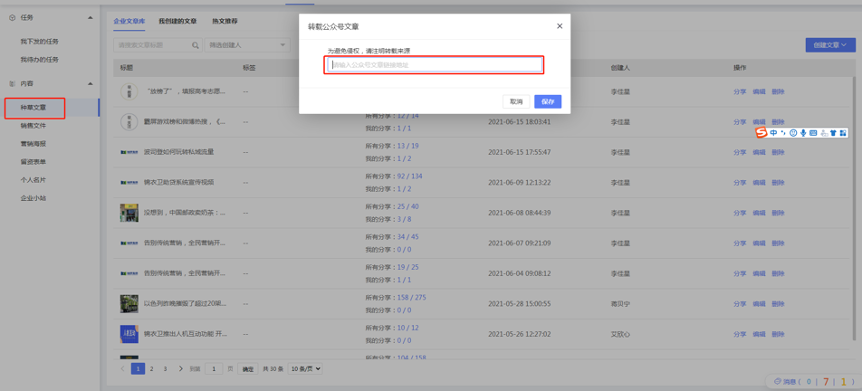Click article title 锦衣卫助贷系统宣传视频
The image size is (862, 391).
[x=179, y=182]
